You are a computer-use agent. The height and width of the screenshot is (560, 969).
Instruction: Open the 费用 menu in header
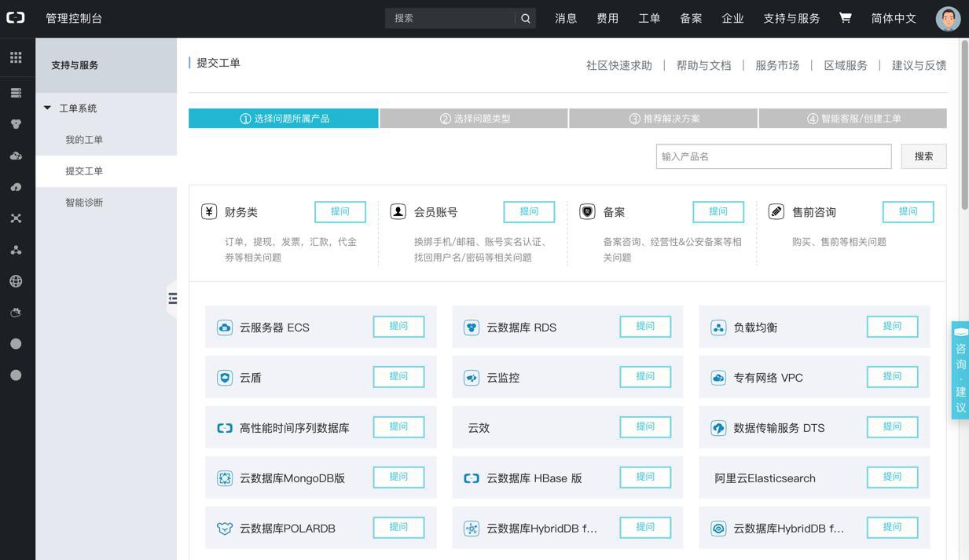point(607,18)
